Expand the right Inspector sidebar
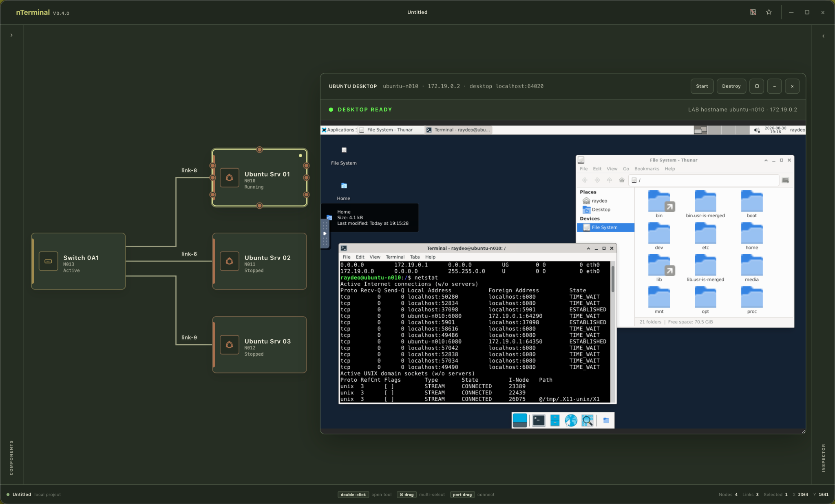 [x=823, y=36]
